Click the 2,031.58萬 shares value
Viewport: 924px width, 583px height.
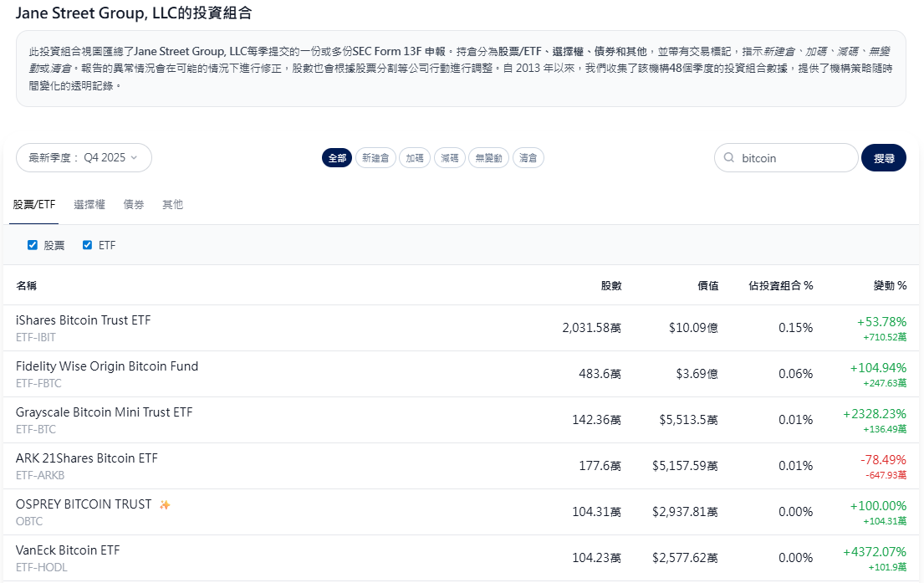pyautogui.click(x=592, y=328)
